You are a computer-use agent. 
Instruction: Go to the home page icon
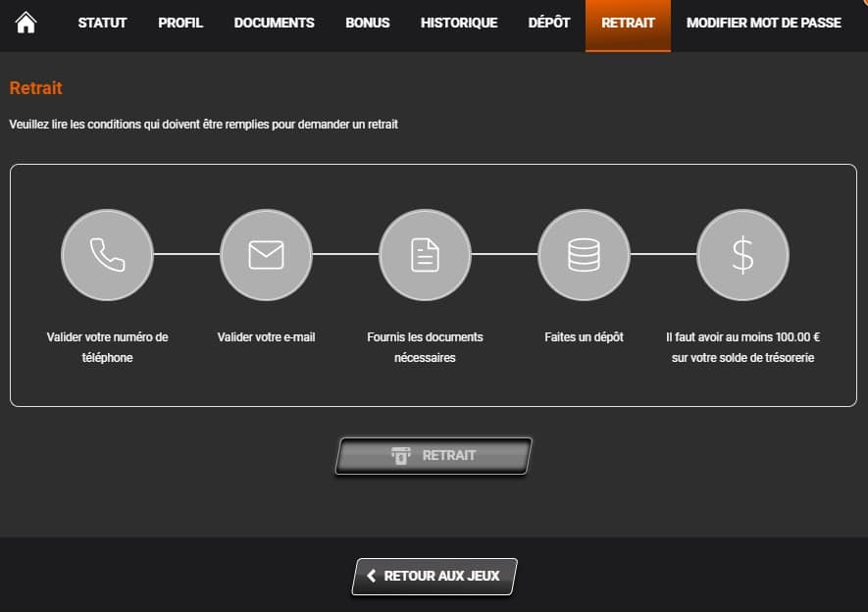(26, 23)
